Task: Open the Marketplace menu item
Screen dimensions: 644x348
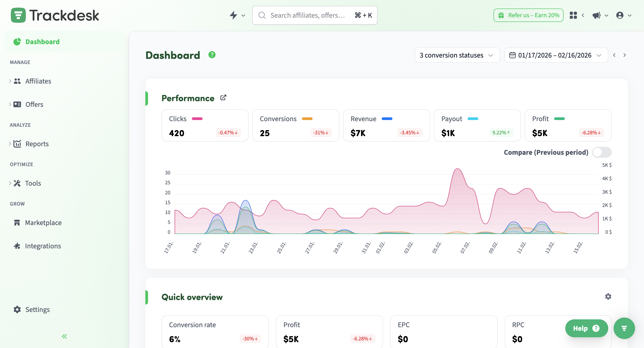Action: (x=43, y=223)
